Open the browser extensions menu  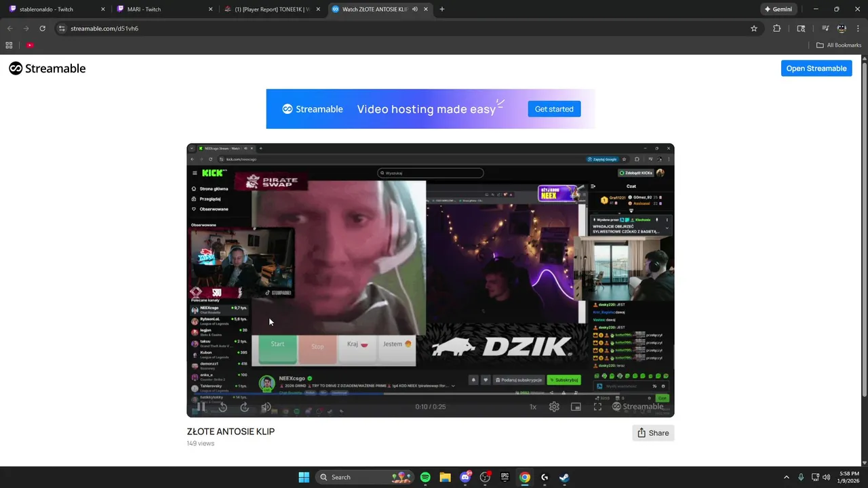tap(777, 28)
